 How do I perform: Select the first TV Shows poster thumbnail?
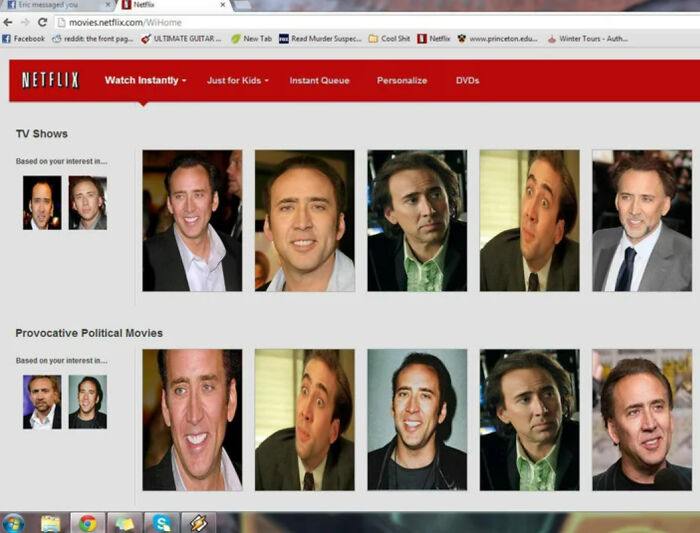point(192,221)
